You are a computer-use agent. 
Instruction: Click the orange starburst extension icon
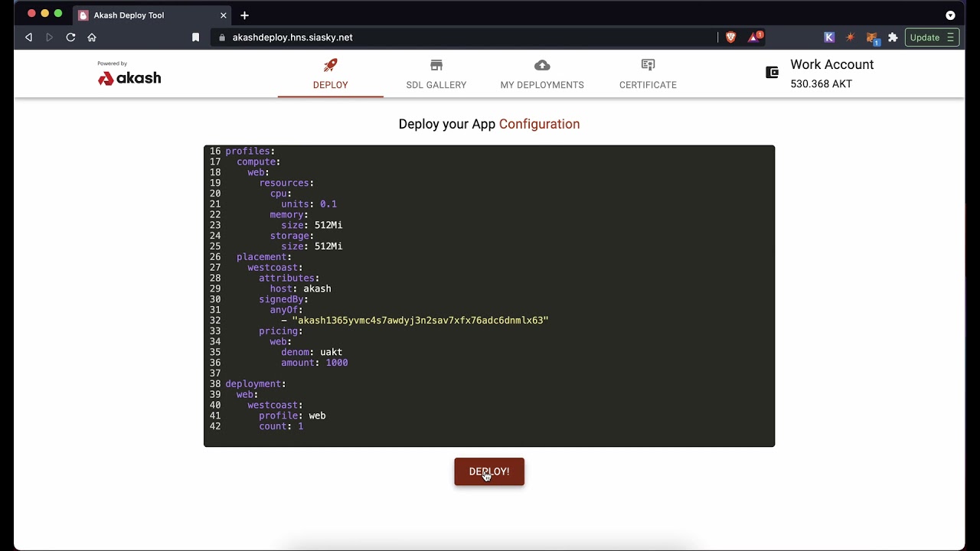[x=850, y=37]
